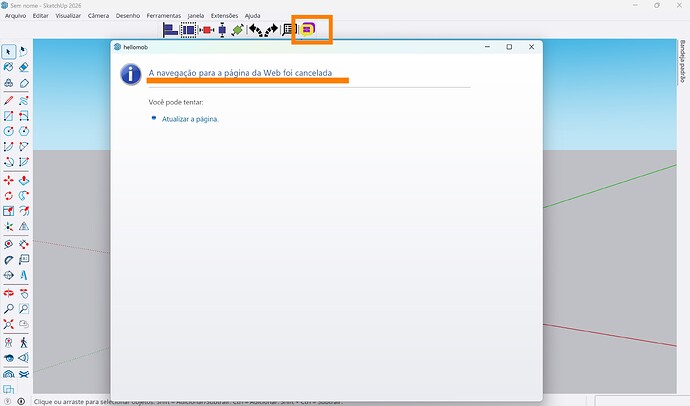Click the 'Atualizar a página' link
690x406 pixels.
pyautogui.click(x=190, y=119)
